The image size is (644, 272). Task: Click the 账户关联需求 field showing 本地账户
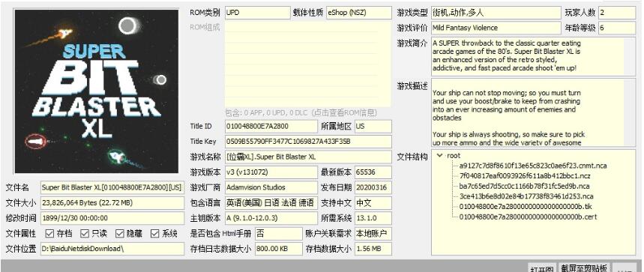click(x=373, y=234)
